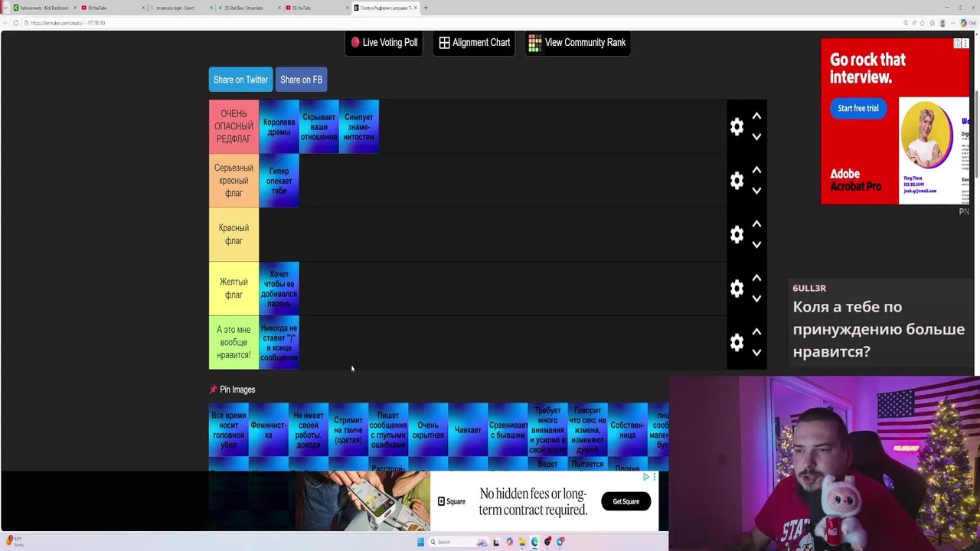Image resolution: width=980 pixels, height=551 pixels.
Task: Open a new browser tab
Action: click(x=426, y=8)
